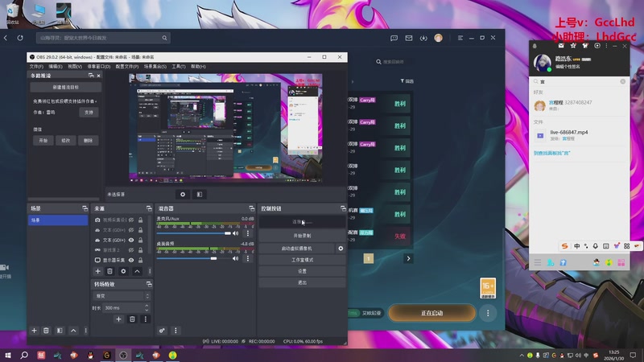The height and width of the screenshot is (362, 644).
Task: Close the multi-stream plugin dock
Action: click(98, 76)
